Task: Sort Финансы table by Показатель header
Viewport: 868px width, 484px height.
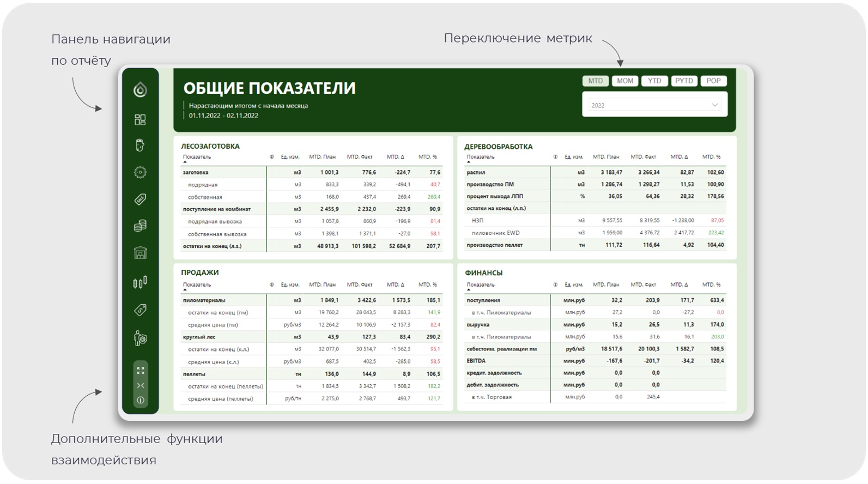Action: (x=481, y=285)
